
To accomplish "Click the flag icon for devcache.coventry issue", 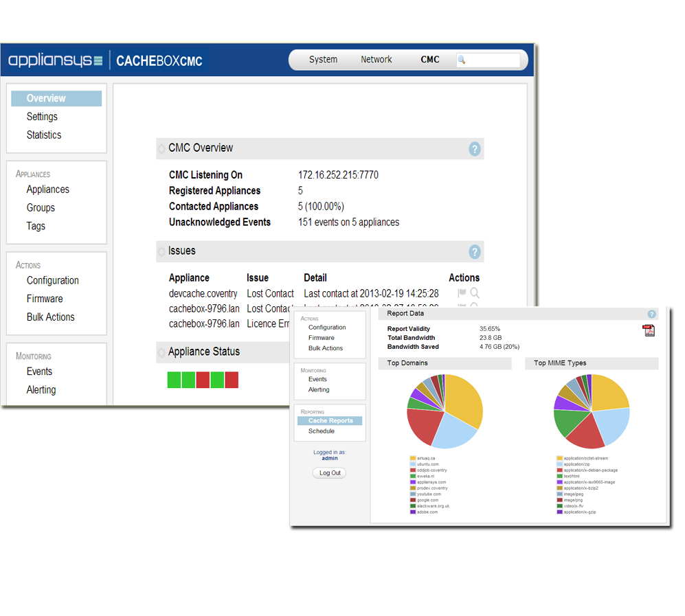I will pos(461,293).
